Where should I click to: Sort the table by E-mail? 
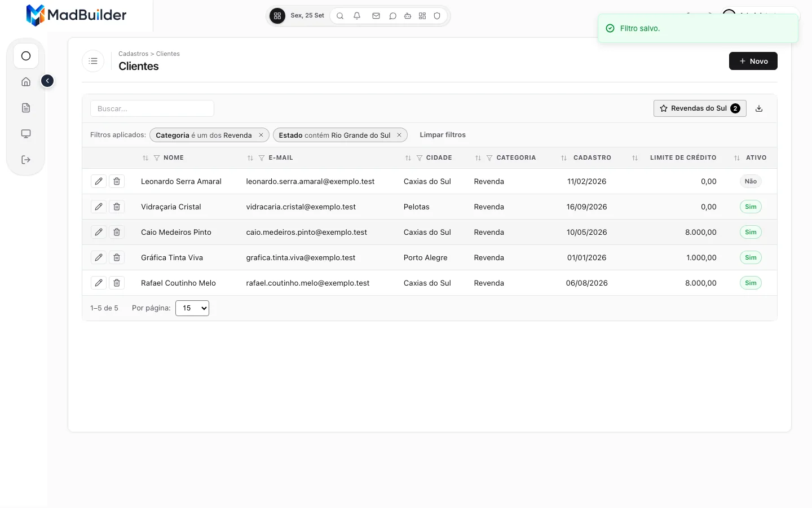(250, 158)
